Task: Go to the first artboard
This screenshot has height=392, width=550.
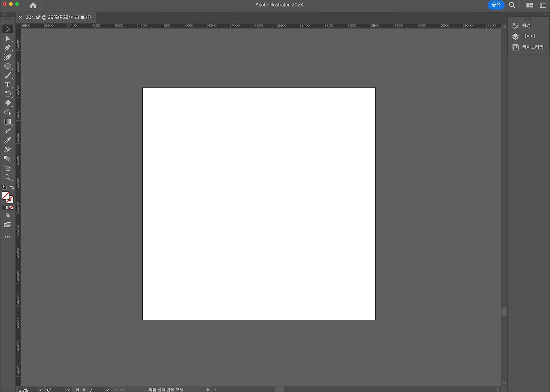Action: tap(77, 390)
